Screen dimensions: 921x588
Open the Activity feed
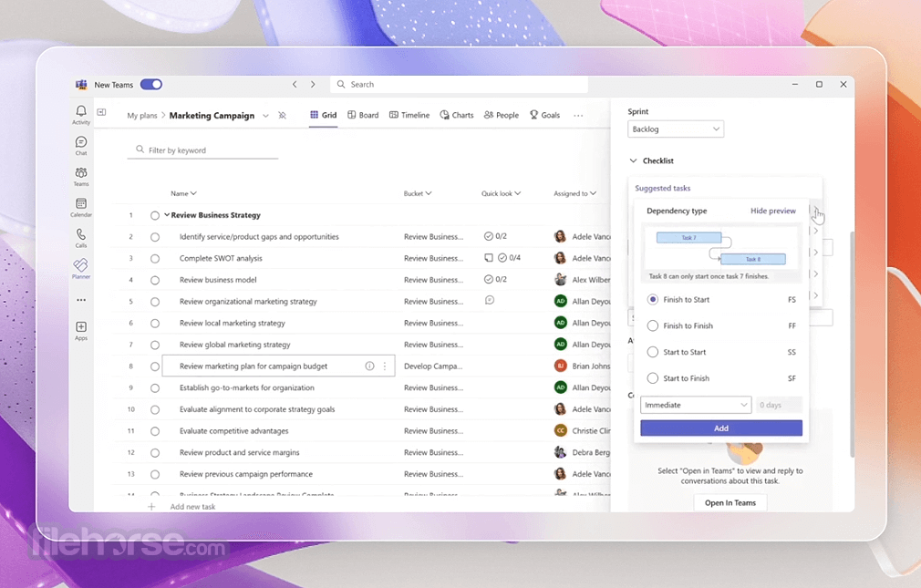[81, 114]
